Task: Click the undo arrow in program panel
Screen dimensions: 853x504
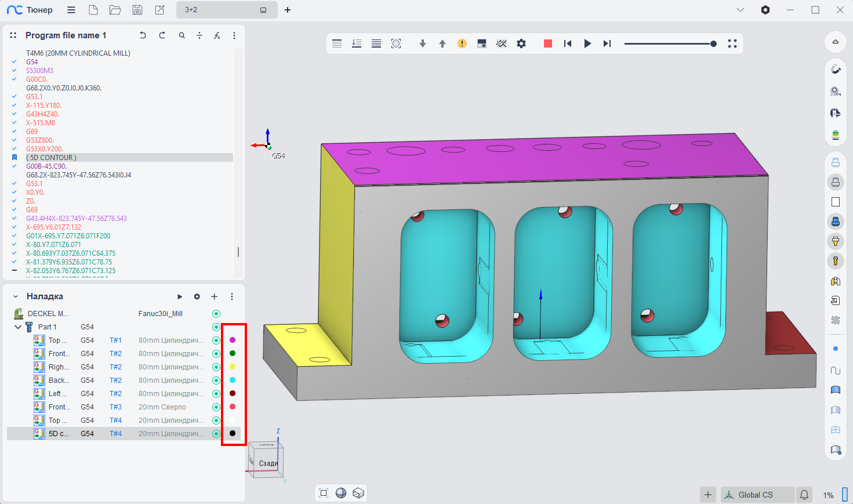Action: click(143, 35)
